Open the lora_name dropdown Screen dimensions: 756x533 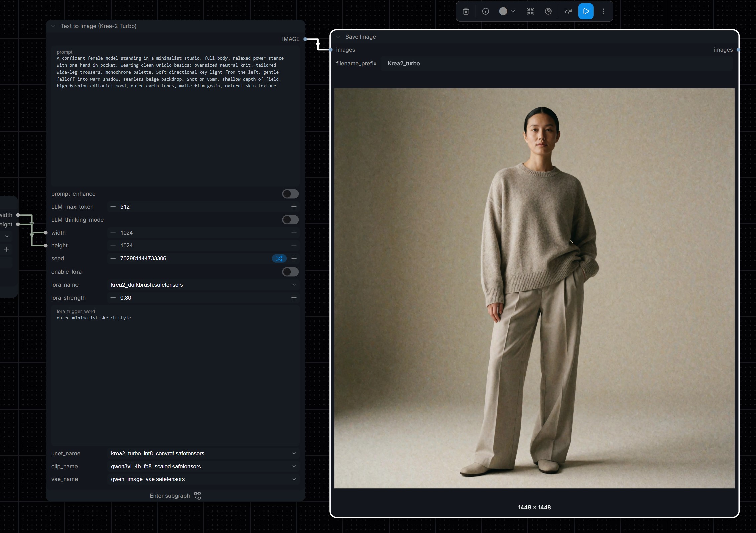point(203,285)
